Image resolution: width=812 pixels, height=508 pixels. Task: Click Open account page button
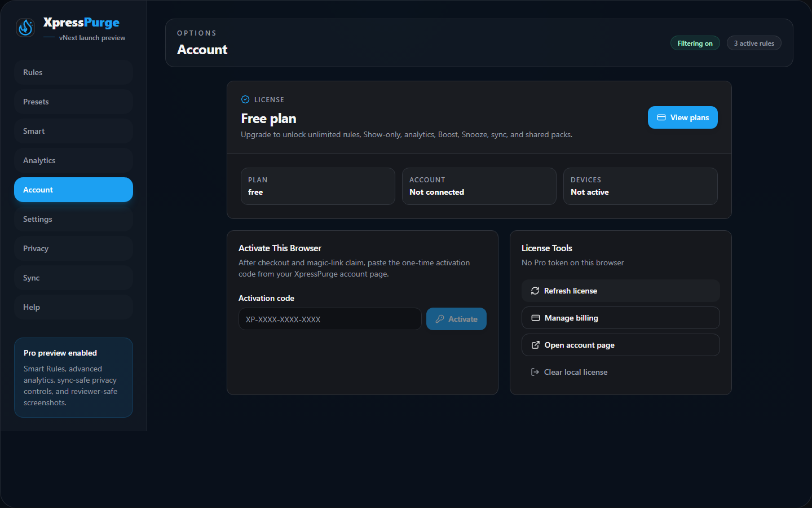click(x=620, y=345)
